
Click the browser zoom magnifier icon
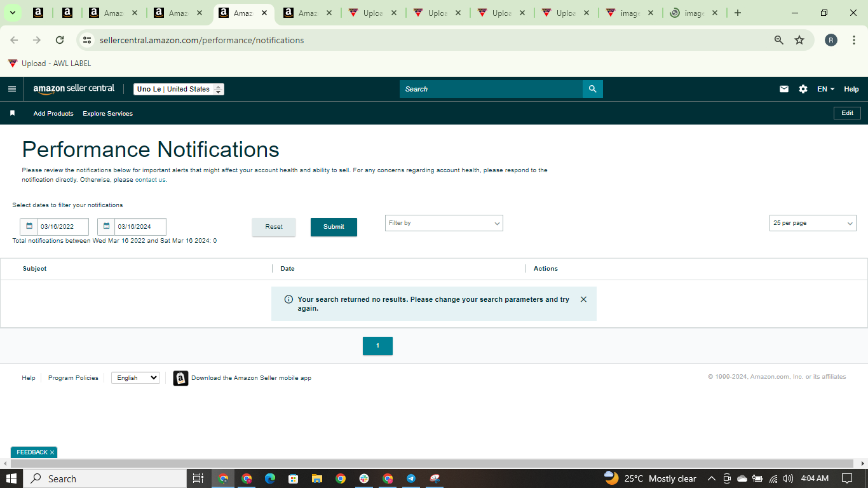click(778, 40)
